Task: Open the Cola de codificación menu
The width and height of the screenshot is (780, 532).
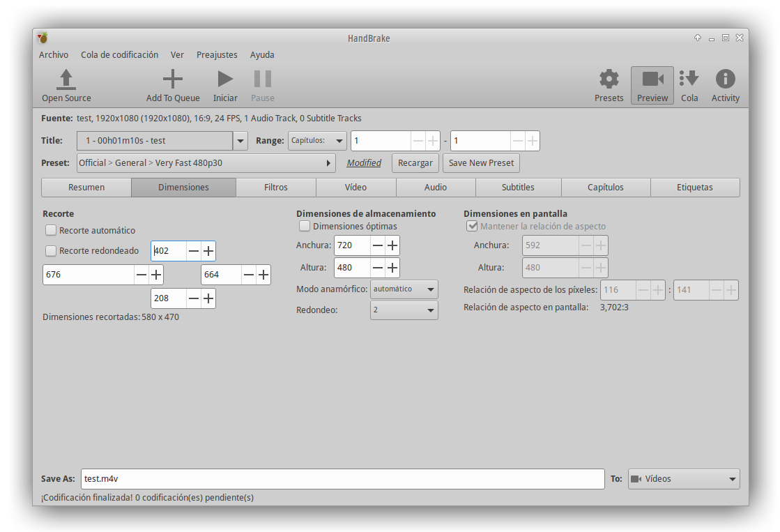Action: click(119, 54)
